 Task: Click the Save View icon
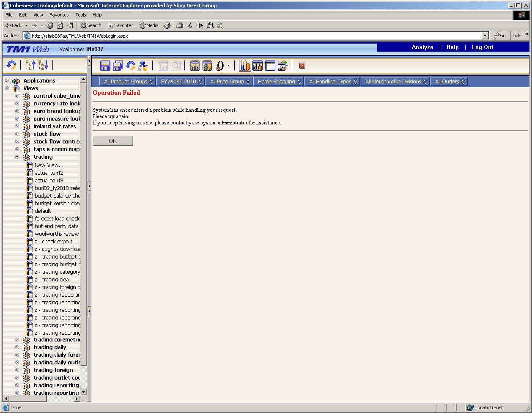105,66
